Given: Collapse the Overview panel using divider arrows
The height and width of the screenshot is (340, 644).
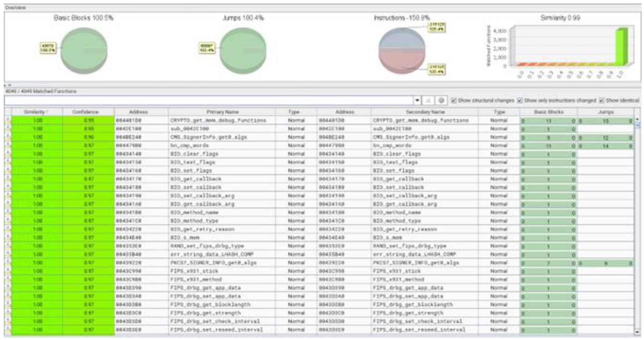Looking at the screenshot, I should click(7, 85).
